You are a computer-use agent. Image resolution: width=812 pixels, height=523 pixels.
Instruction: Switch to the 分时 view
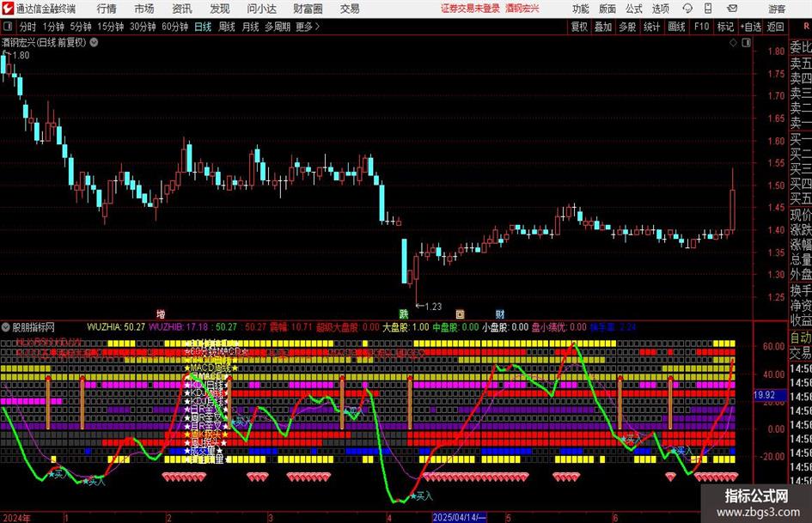tap(27, 27)
